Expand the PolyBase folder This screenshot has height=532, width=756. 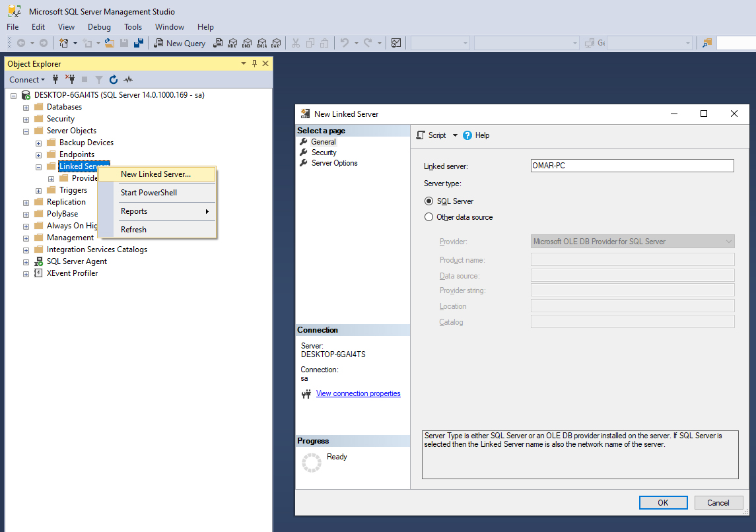26,215
